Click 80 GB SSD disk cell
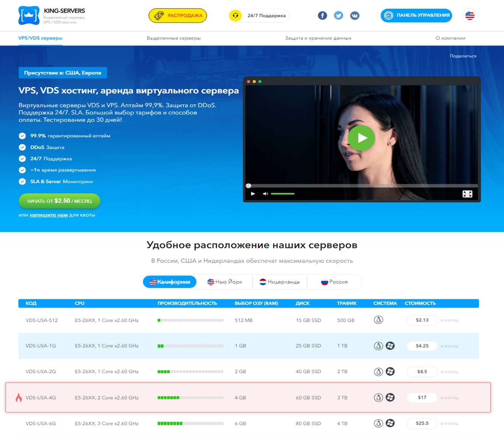The height and width of the screenshot is (436, 504). [308, 423]
